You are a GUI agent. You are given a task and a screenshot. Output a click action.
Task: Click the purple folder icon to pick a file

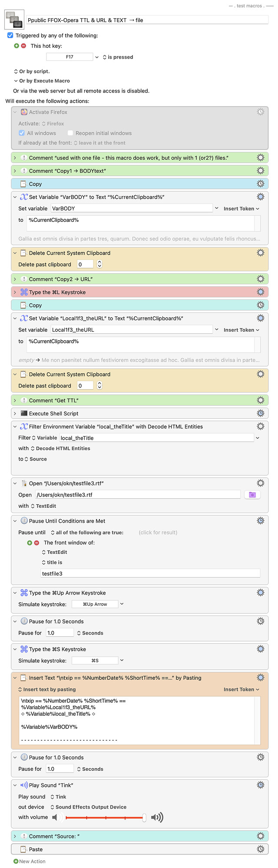[252, 494]
